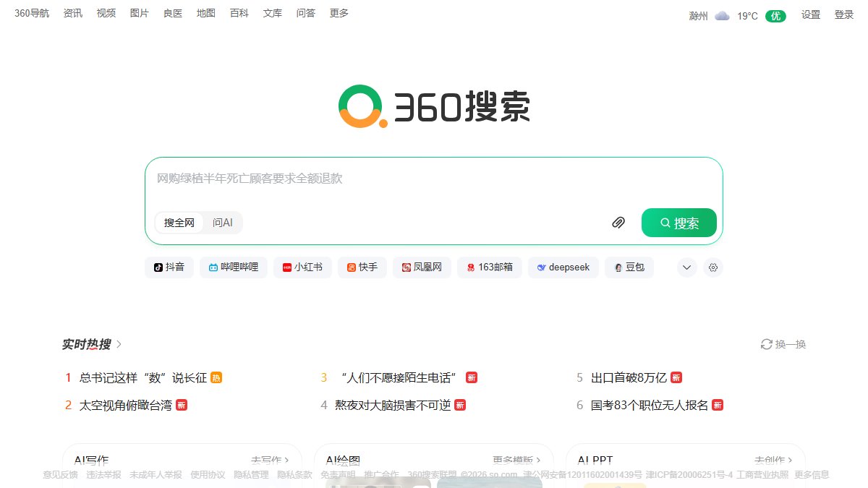Open the 文库 navigation item
Image resolution: width=868 pixels, height=488 pixels.
273,13
